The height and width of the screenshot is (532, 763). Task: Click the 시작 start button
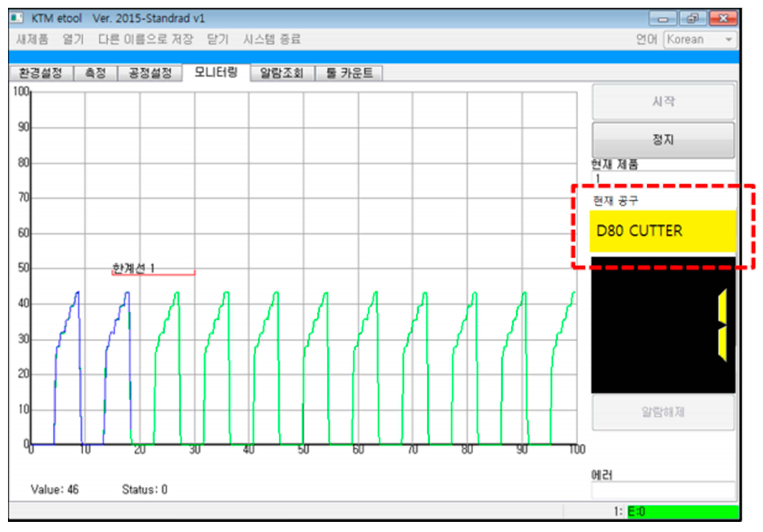[663, 101]
